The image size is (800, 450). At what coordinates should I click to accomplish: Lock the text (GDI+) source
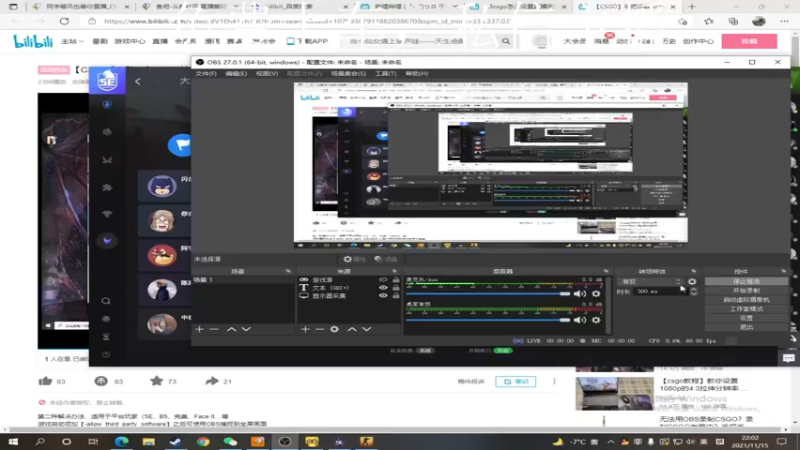(396, 288)
